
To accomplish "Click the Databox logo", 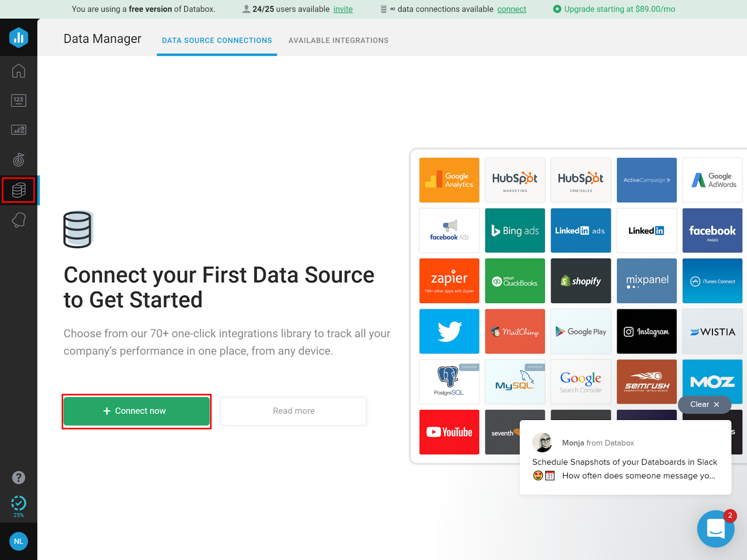I will pyautogui.click(x=19, y=37).
